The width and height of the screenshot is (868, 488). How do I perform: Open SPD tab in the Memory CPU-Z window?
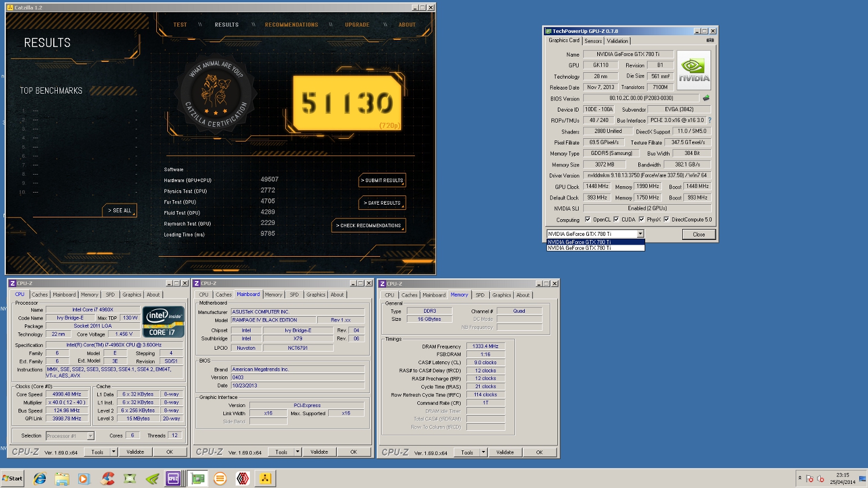(x=480, y=295)
